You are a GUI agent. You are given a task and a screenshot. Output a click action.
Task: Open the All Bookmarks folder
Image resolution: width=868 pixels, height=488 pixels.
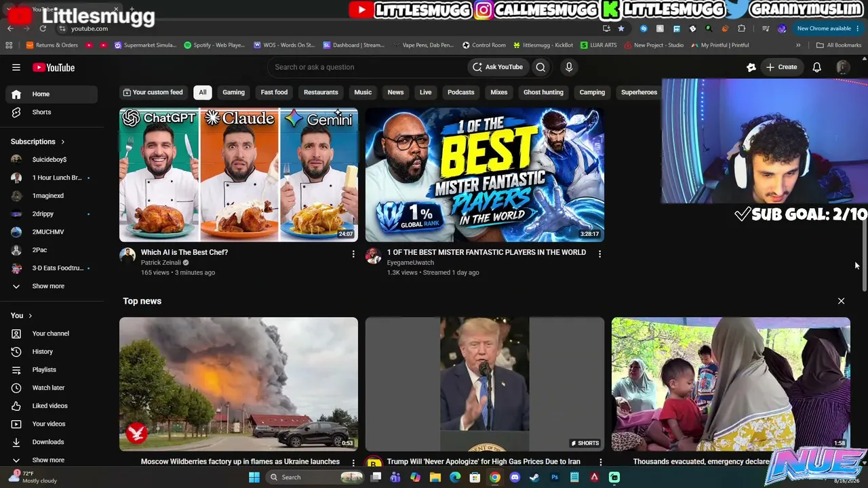pyautogui.click(x=839, y=45)
